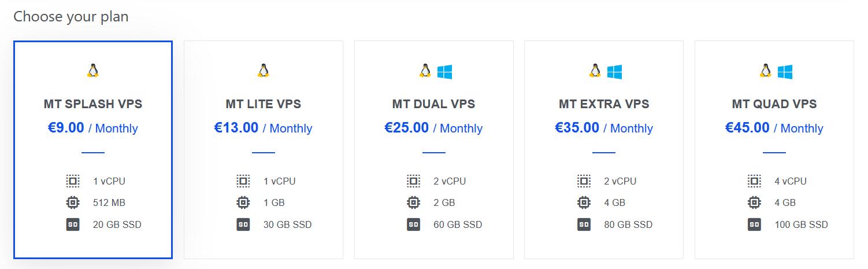Click the Linux penguin icon on MT LITE VPS
The width and height of the screenshot is (868, 269).
coord(264,71)
